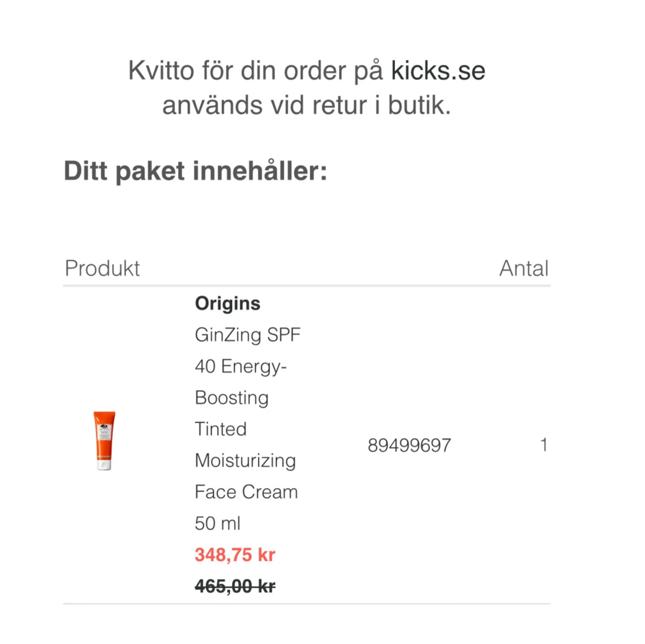The image size is (645, 644).
Task: Select the Produkt column header
Action: (102, 268)
